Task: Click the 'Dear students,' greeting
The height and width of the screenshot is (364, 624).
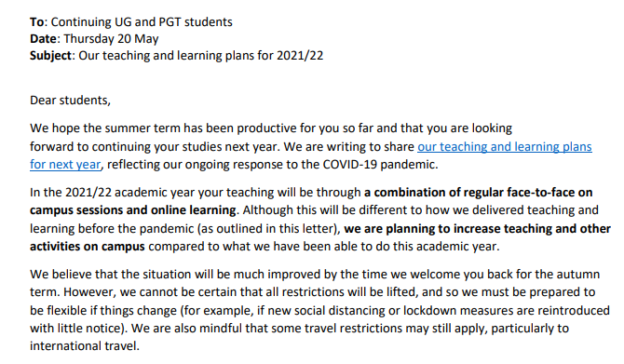Action: (70, 100)
